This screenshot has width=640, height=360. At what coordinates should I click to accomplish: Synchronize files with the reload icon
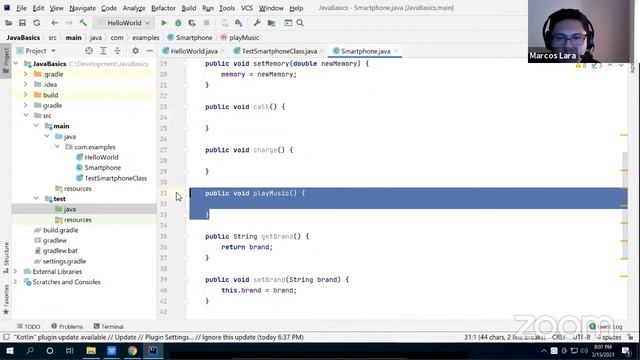[37, 23]
